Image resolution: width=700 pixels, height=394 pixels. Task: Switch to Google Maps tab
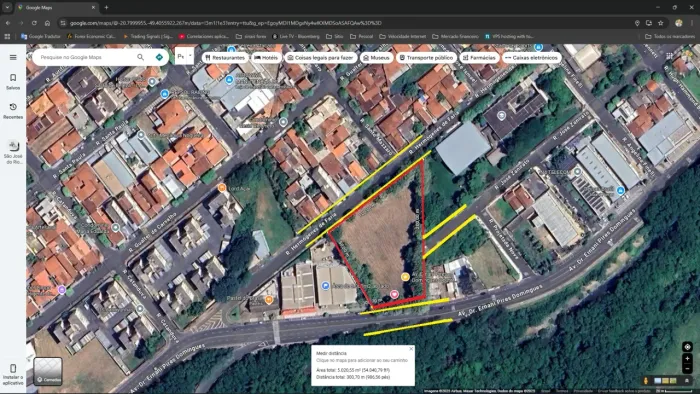(x=56, y=8)
